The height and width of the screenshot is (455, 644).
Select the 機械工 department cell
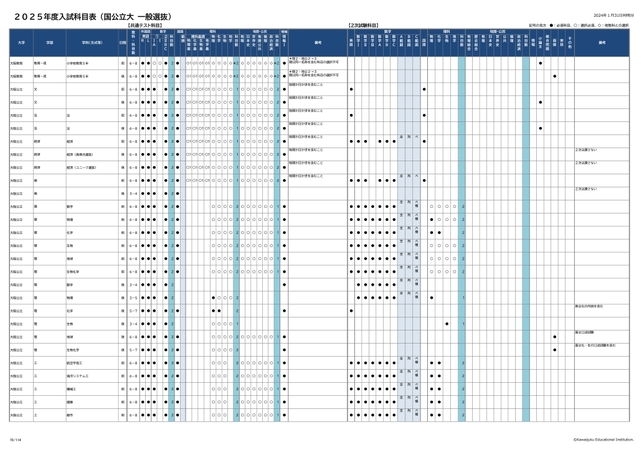[x=72, y=389]
